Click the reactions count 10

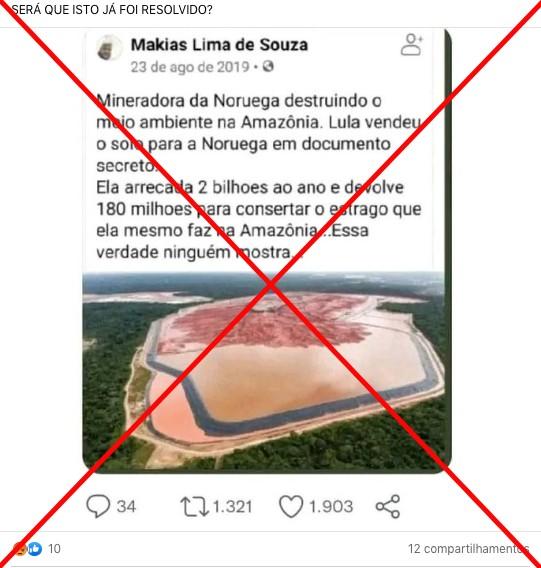point(54,549)
